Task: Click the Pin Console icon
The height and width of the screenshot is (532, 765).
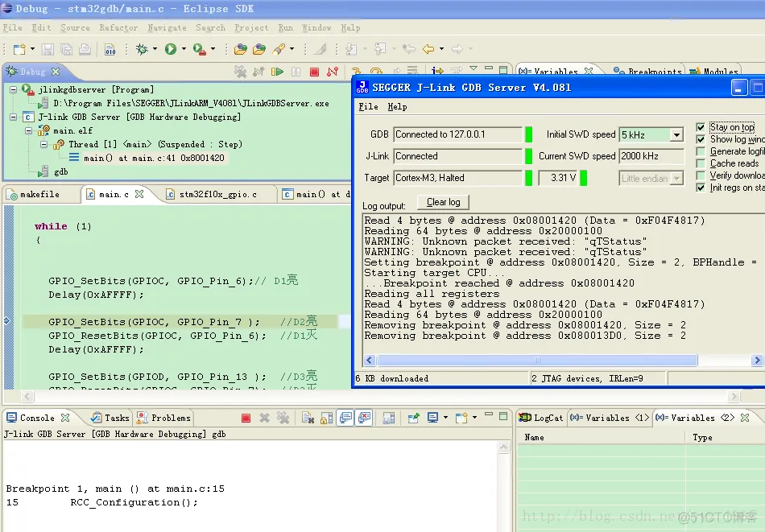Action: (414, 418)
